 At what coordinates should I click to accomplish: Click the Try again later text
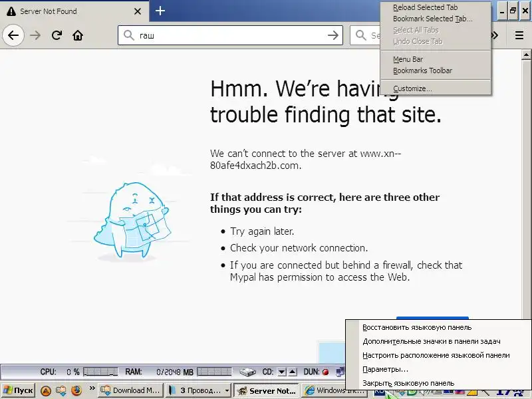(262, 231)
